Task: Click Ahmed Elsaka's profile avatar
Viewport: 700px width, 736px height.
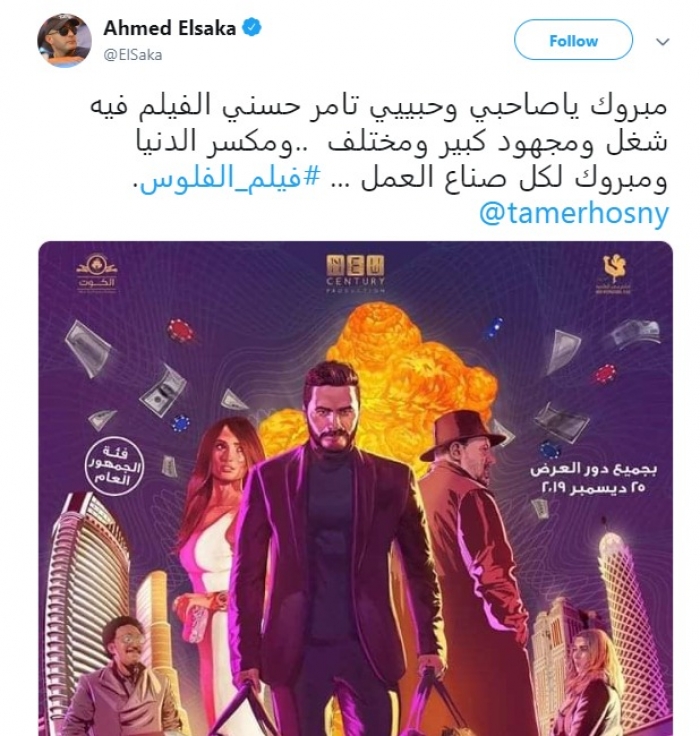Action: coord(64,40)
